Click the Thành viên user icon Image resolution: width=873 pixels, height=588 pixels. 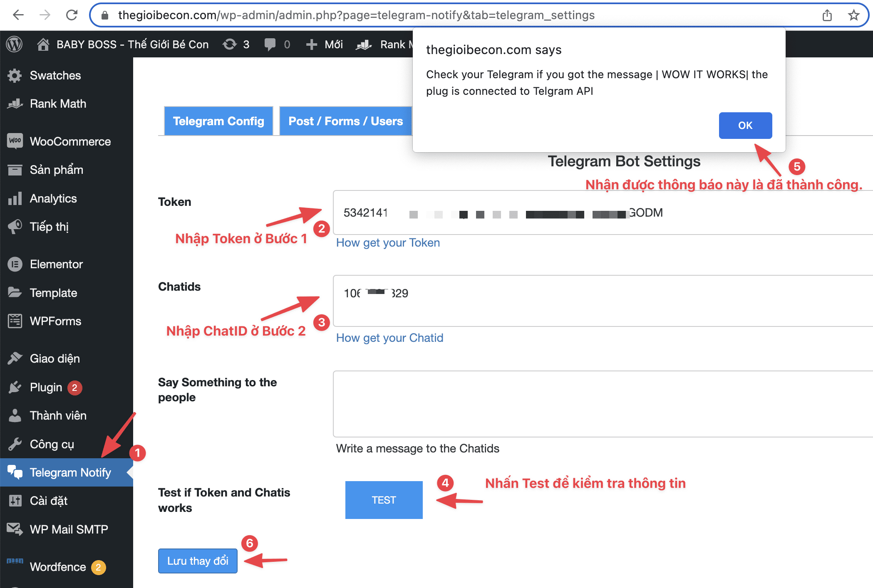[15, 415]
